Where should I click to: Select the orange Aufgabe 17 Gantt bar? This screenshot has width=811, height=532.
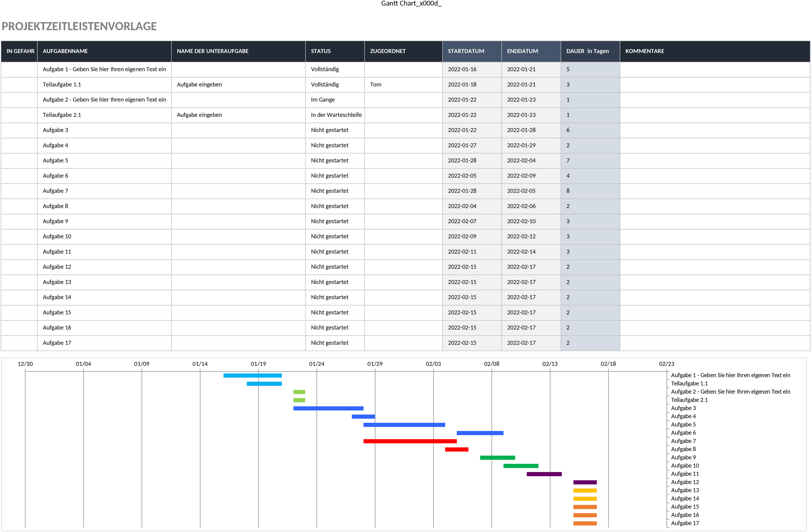tap(585, 523)
